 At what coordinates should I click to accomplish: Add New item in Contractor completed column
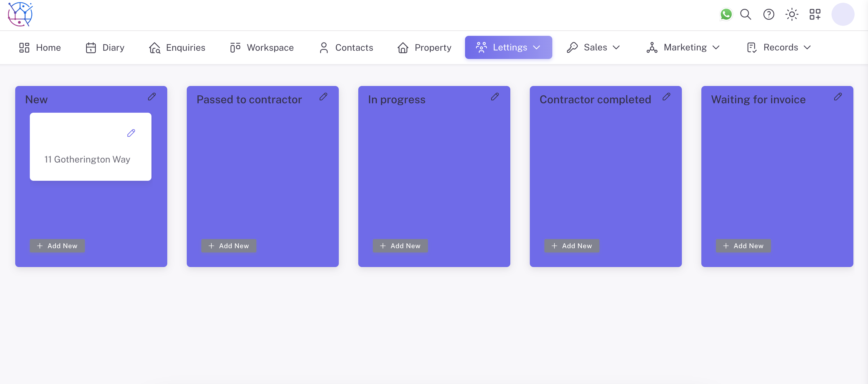571,246
